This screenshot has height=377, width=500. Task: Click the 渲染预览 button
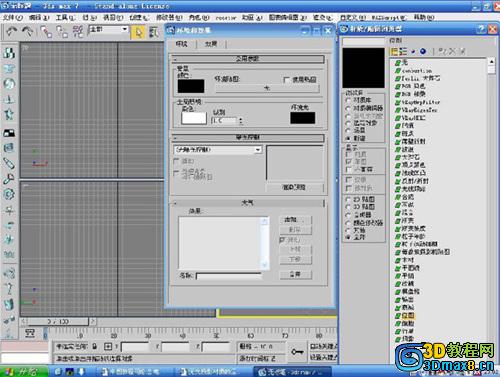point(294,187)
